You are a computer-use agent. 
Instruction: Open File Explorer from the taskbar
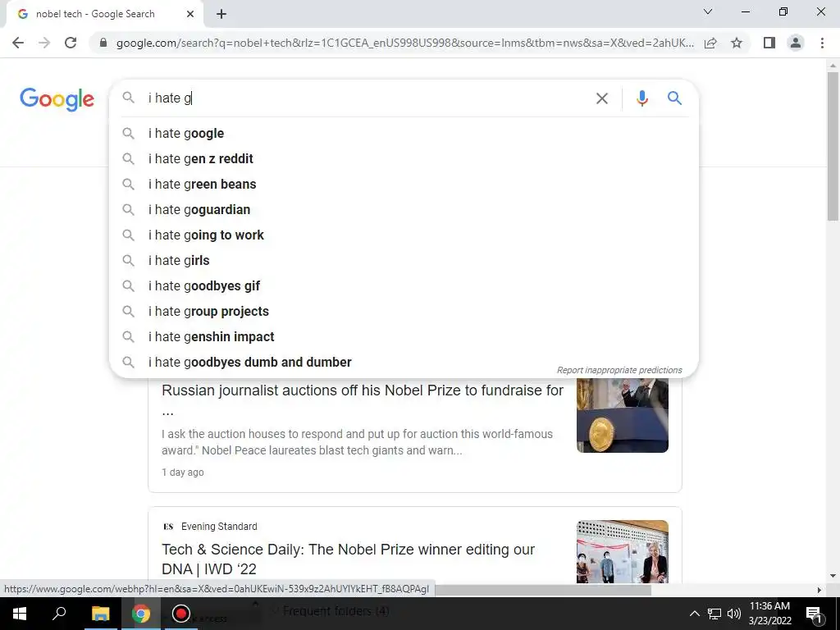(100, 614)
